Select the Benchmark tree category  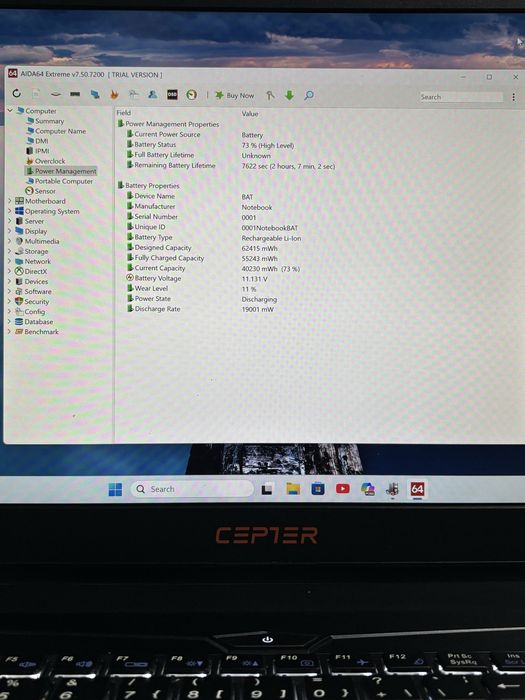pyautogui.click(x=37, y=332)
